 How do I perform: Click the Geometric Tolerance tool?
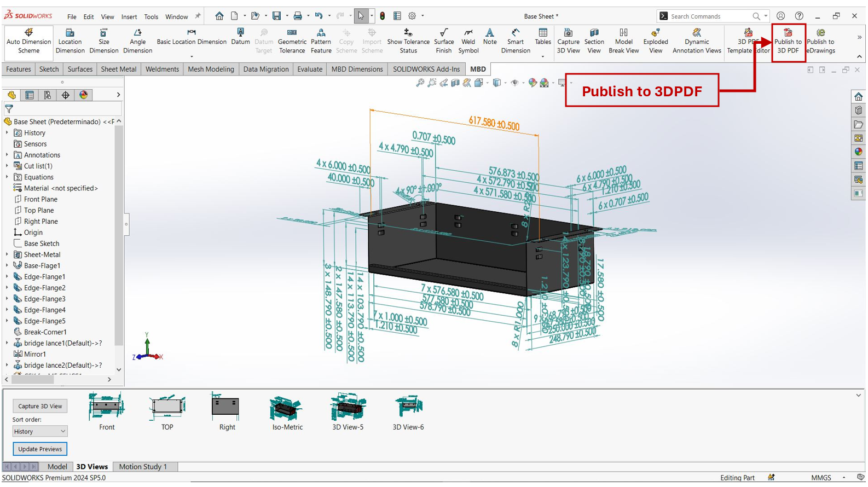[292, 41]
